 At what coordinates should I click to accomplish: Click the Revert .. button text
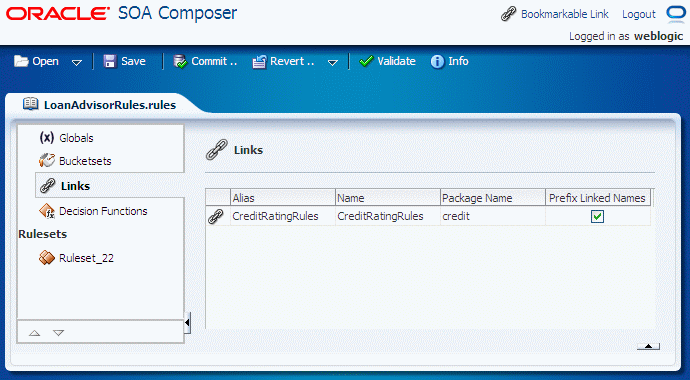tap(292, 61)
